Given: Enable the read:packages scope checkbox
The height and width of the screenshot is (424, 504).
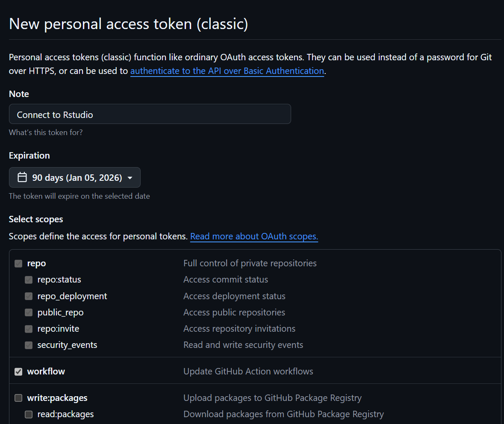Looking at the screenshot, I should coord(29,414).
